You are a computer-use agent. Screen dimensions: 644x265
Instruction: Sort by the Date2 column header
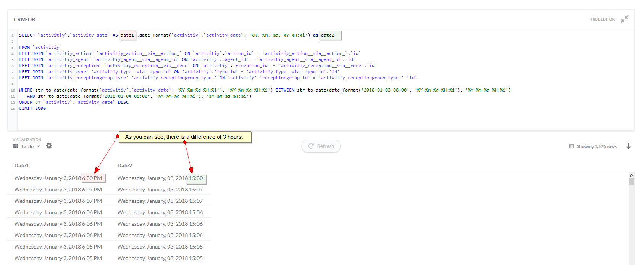click(125, 165)
